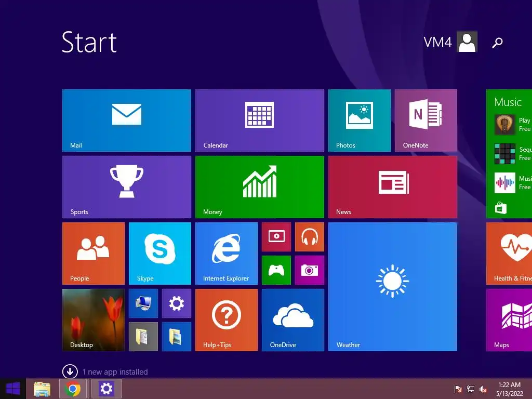This screenshot has width=532, height=399.
Task: Open the Internet Explorer tile
Action: tap(227, 254)
